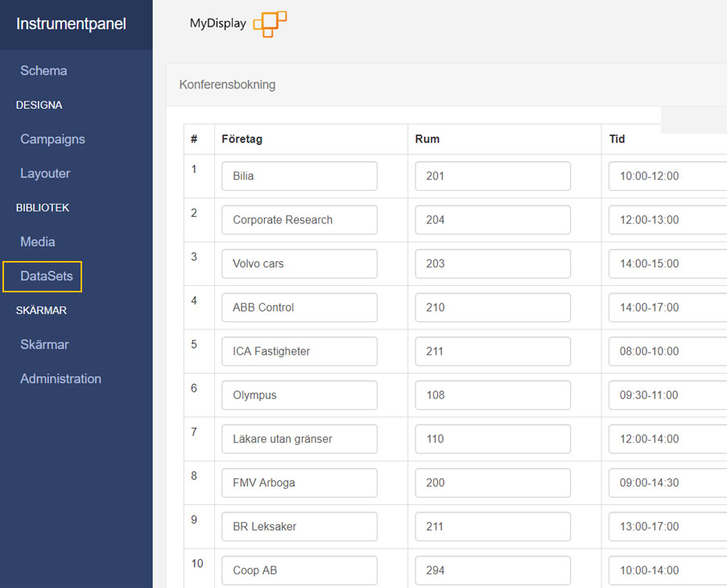The height and width of the screenshot is (588, 727).
Task: Click the Coop AB room field 294
Action: 493,570
